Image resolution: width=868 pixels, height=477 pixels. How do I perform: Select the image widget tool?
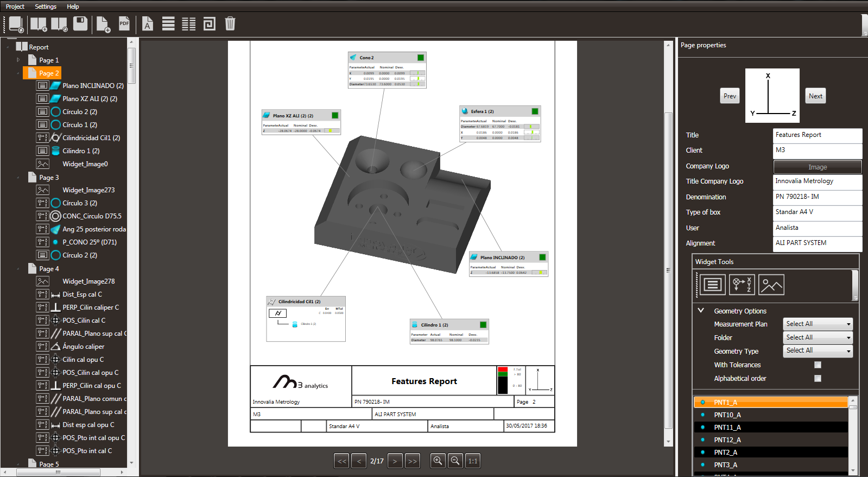(x=771, y=285)
